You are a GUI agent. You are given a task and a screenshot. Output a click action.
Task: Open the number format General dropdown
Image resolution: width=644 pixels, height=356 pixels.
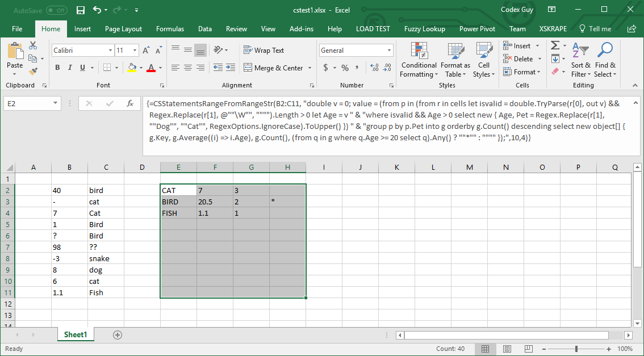(x=389, y=51)
